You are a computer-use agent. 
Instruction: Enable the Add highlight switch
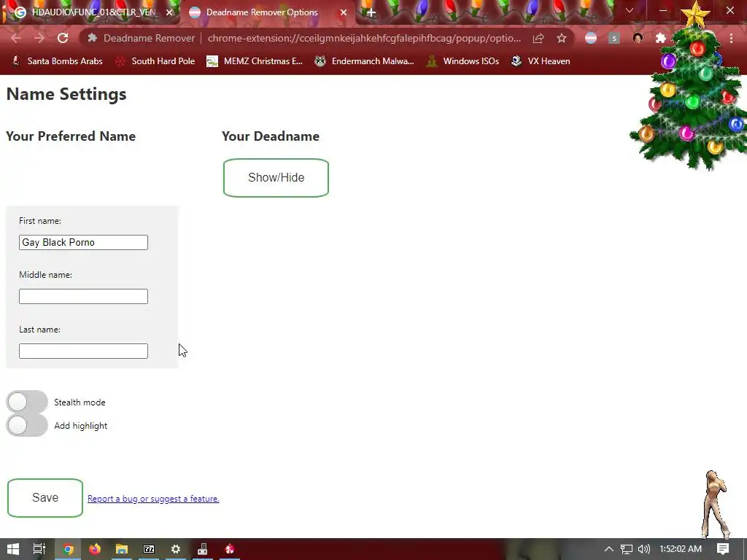(x=27, y=425)
